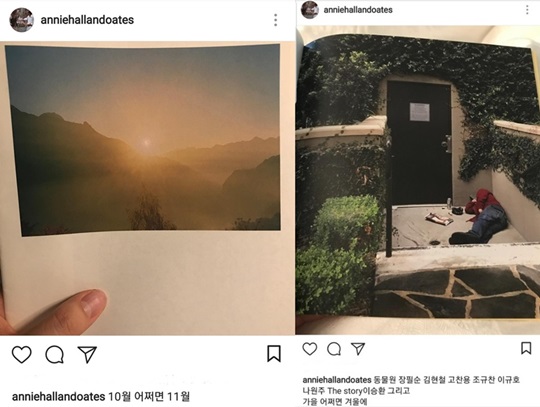Select the caption text 10월 어쩌면 11월
The width and height of the screenshot is (540, 407).
149,396
